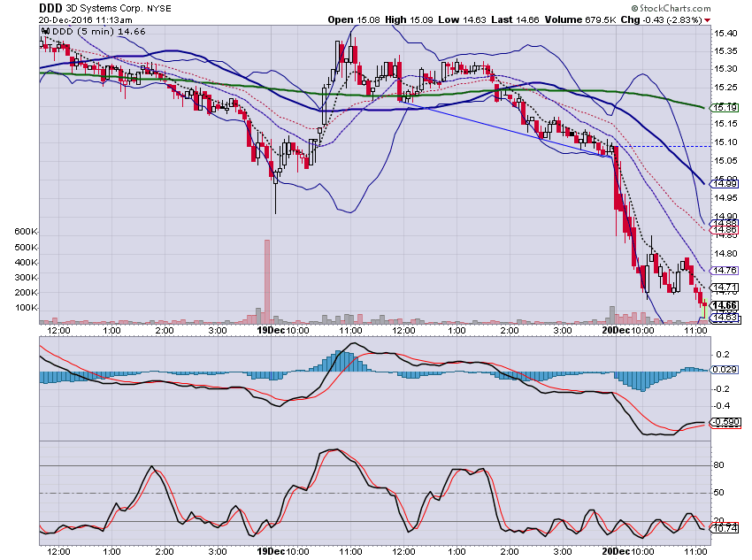Click the 15.10 price axis label
Screen dimensions: 752x560
[x=725, y=142]
